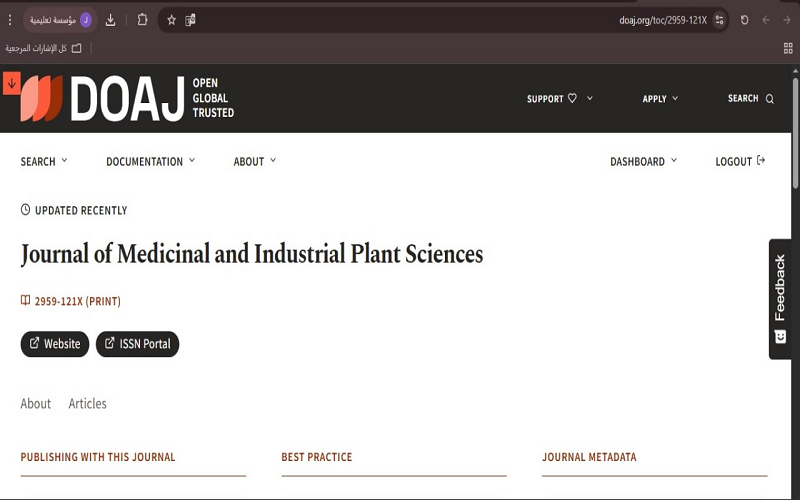Reload the page using the refresh icon

pyautogui.click(x=744, y=20)
